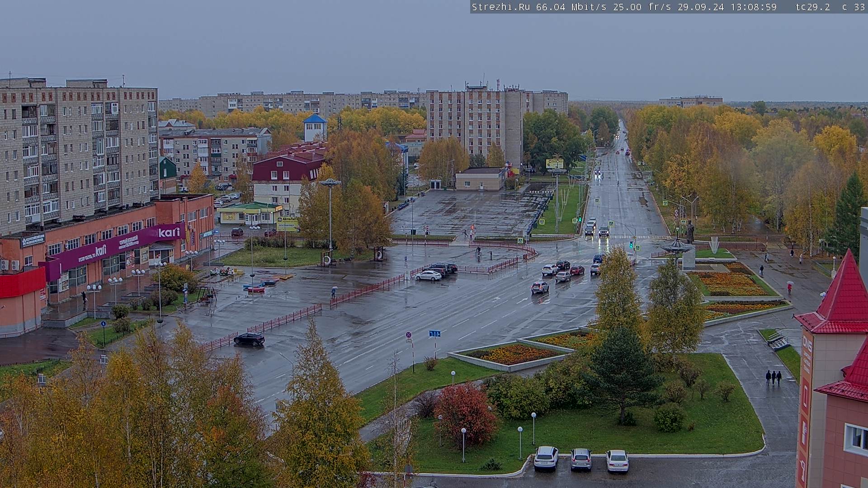The image size is (868, 488).
Task: Click the large white kari store sign
Action: coord(169,233)
